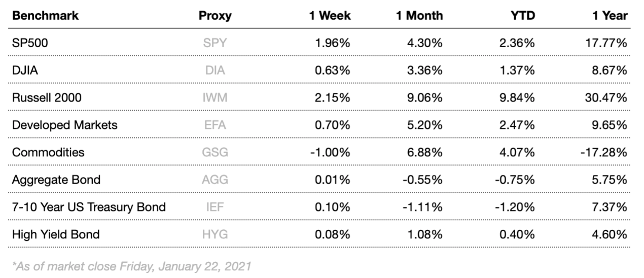Select the SPY proxy ticker
The width and height of the screenshot is (644, 278).
point(215,43)
